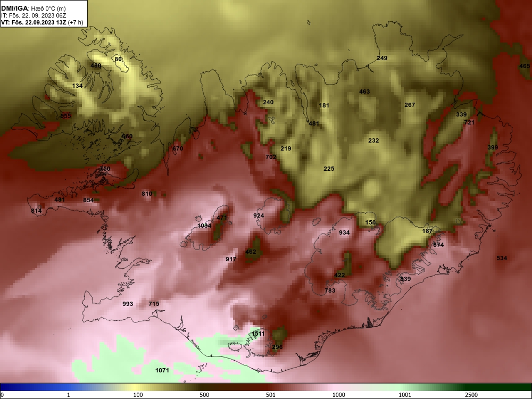Click the map value 232

tap(373, 140)
